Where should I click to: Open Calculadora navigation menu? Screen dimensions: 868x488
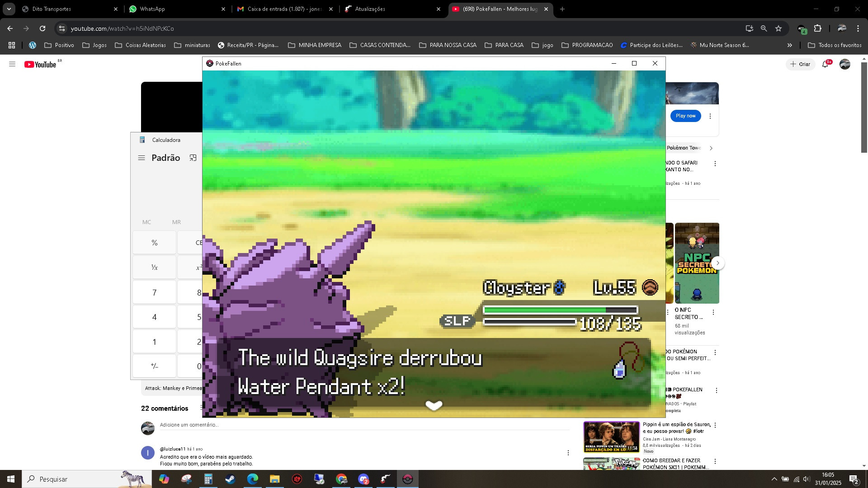[x=142, y=158]
